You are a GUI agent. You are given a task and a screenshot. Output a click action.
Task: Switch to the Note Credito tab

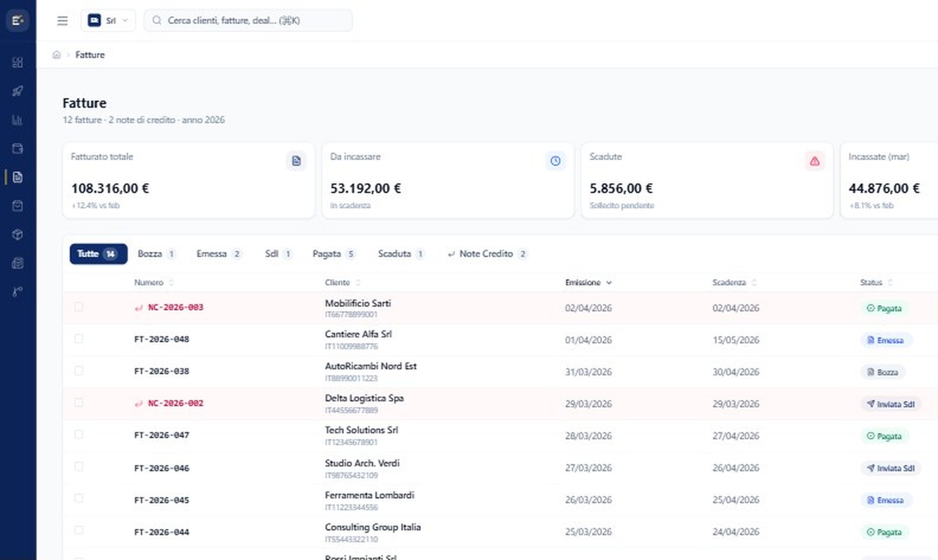click(487, 254)
